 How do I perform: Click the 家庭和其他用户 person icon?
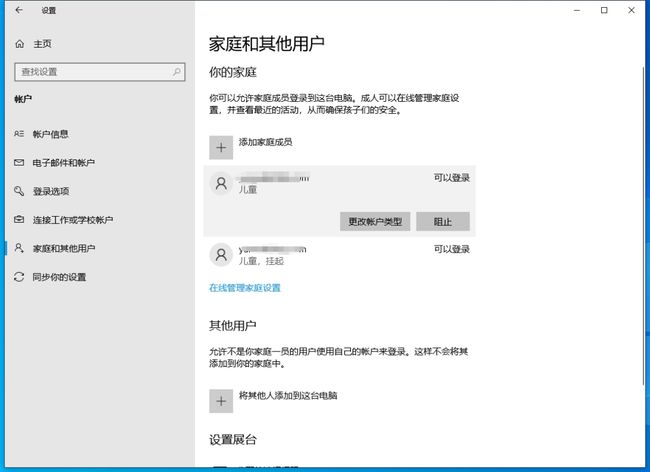pyautogui.click(x=19, y=248)
